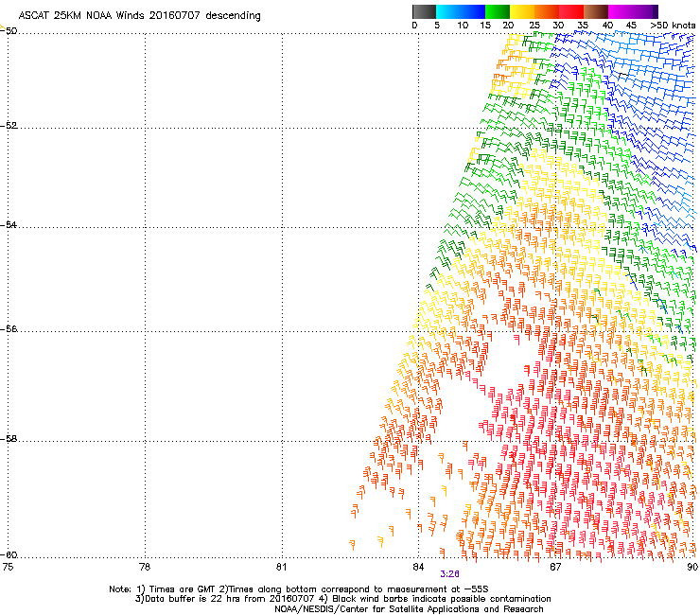Click the longitude label '87'
700x615 pixels.
coord(555,567)
